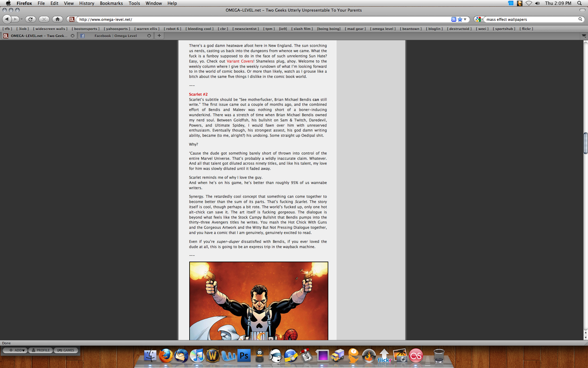This screenshot has width=588, height=368.
Task: Click the PROFILE button
Action: (41, 350)
